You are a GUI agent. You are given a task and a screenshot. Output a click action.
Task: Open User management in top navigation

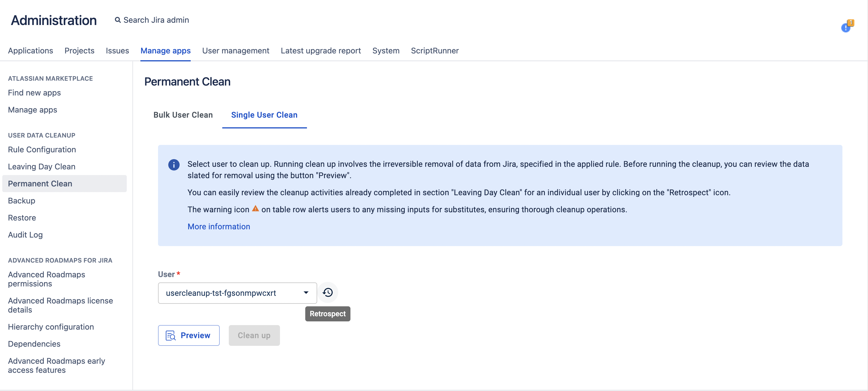click(x=236, y=51)
